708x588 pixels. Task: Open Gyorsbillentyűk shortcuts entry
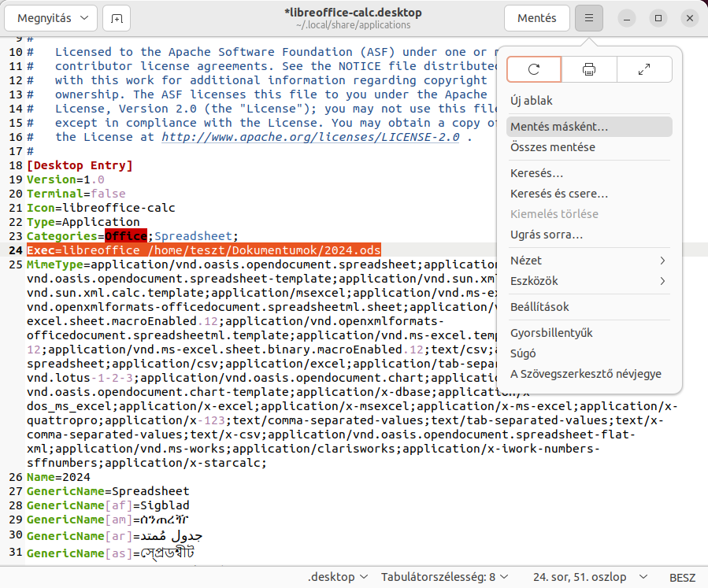tap(589, 333)
